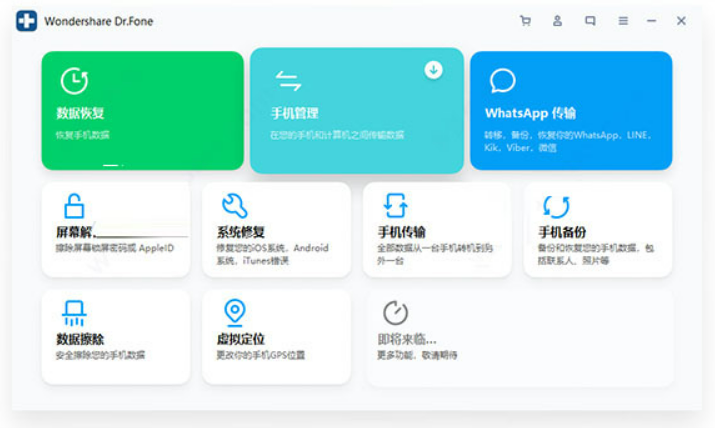The height and width of the screenshot is (428, 715).
Task: Click the phone manager transfer arrows icon
Action: (289, 81)
